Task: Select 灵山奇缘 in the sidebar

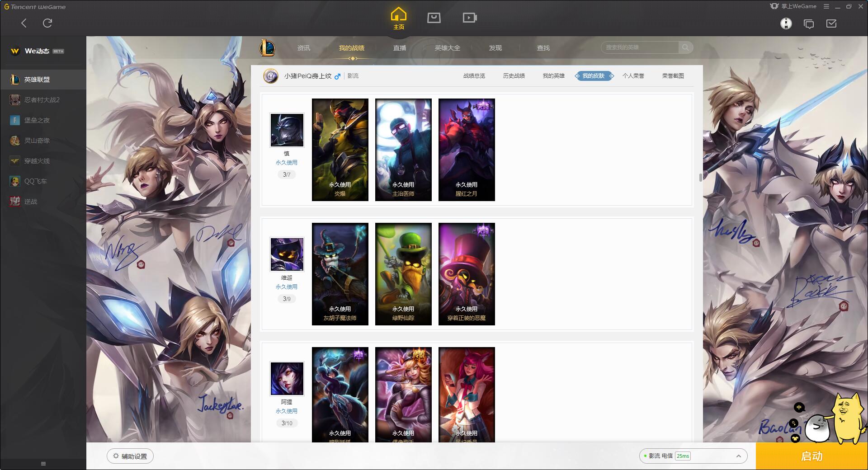Action: point(43,141)
